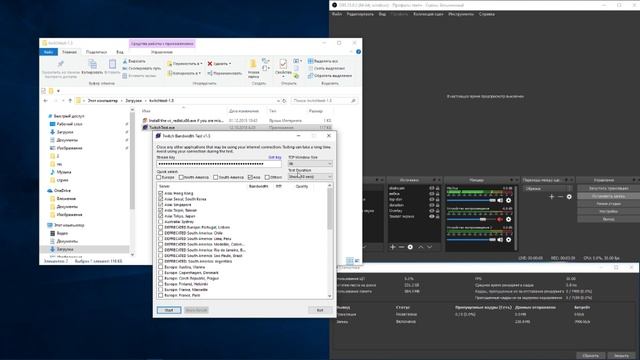The width and height of the screenshot is (640, 360).
Task: Open transition properties gear icon
Action: coord(569,197)
